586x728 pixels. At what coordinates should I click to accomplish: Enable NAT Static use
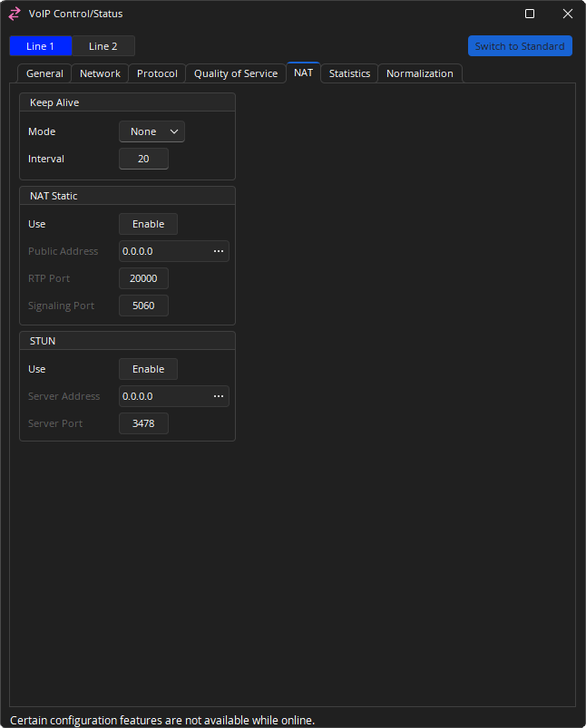148,224
